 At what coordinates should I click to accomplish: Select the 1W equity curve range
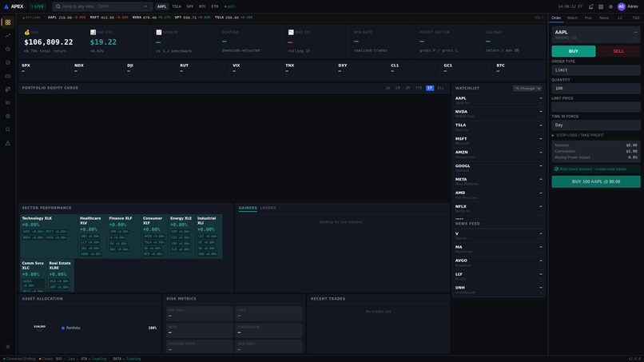click(388, 88)
